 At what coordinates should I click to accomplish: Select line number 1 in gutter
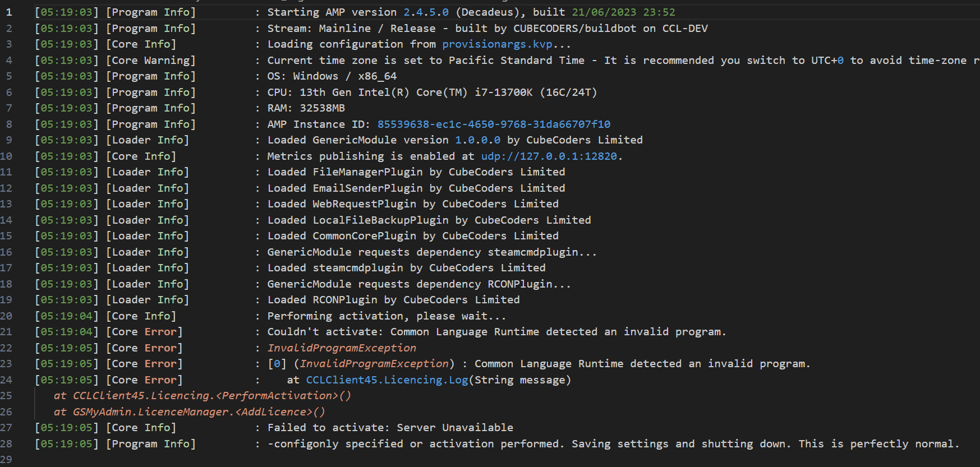tap(8, 12)
